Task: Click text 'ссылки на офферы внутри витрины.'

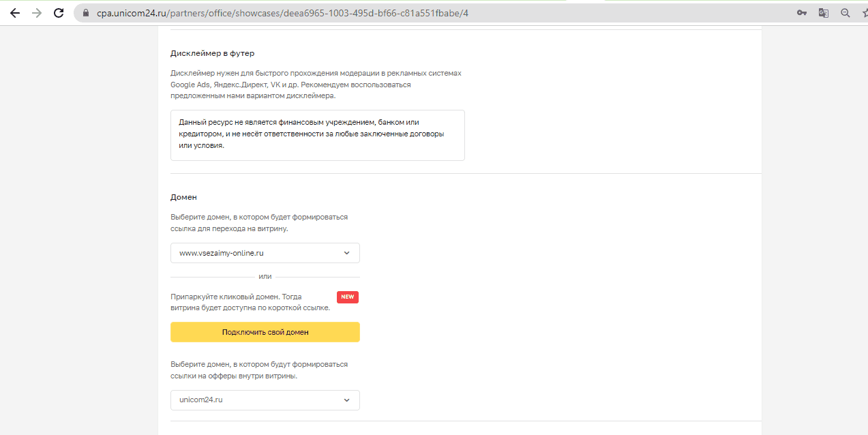Action: (234, 376)
